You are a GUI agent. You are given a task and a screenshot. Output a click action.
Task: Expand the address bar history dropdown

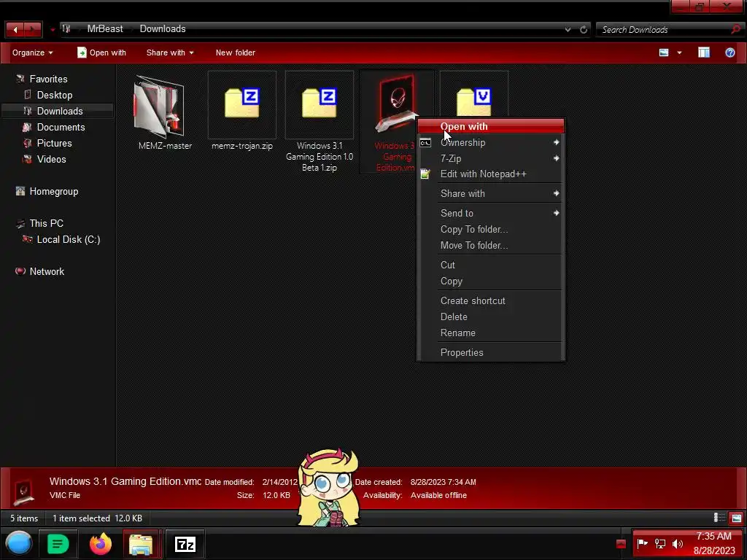coord(568,29)
